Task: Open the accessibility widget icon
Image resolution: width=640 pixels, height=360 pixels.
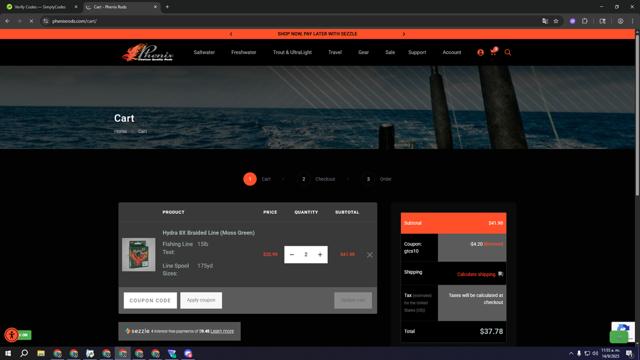Action: [x=11, y=335]
